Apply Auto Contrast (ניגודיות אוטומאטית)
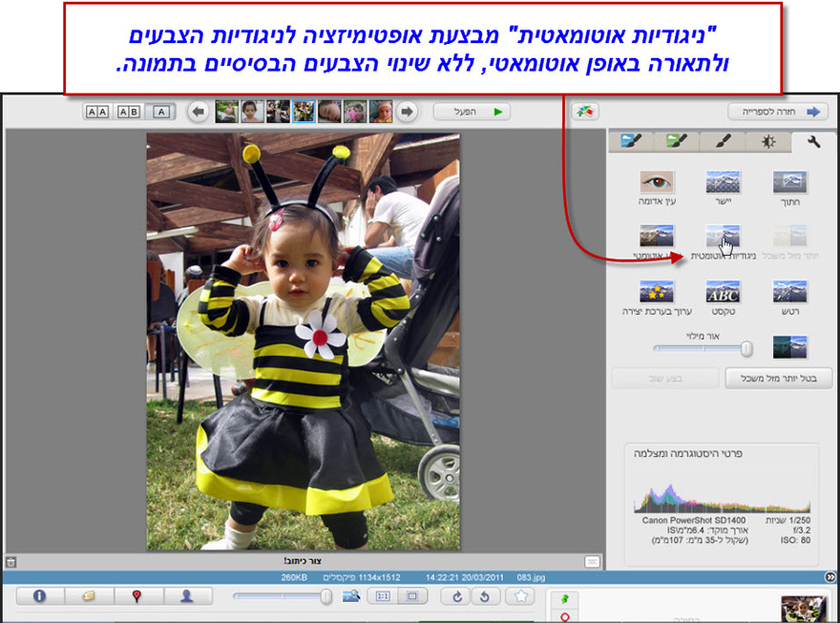Viewport: 840px width, 623px height. click(723, 236)
